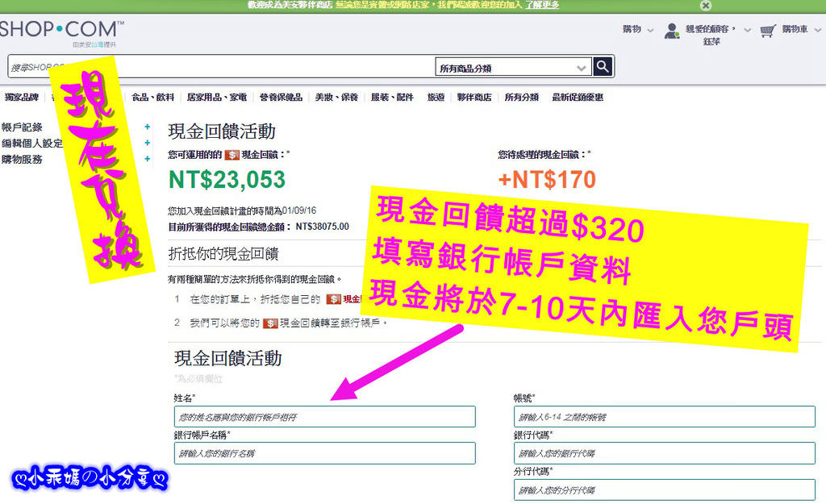826x504 pixels.
Task: Select the 食品、飲料 menu item
Action: pos(152,98)
